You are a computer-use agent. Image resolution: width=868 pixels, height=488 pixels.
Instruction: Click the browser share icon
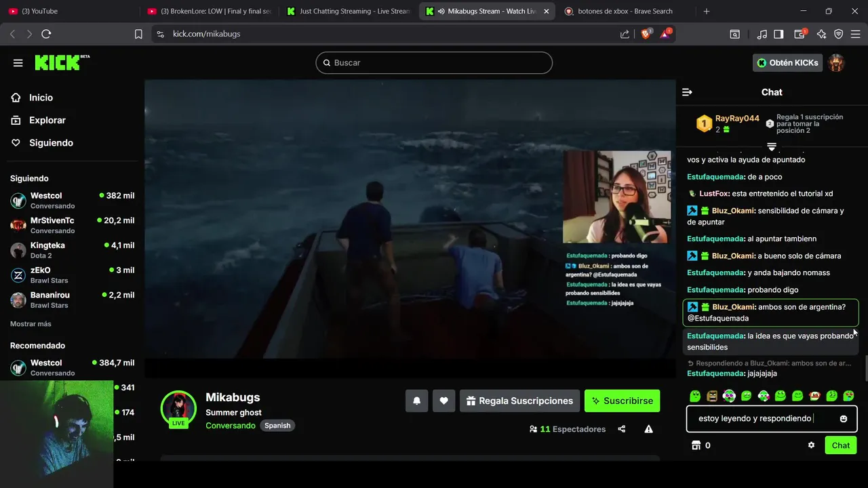pos(625,34)
